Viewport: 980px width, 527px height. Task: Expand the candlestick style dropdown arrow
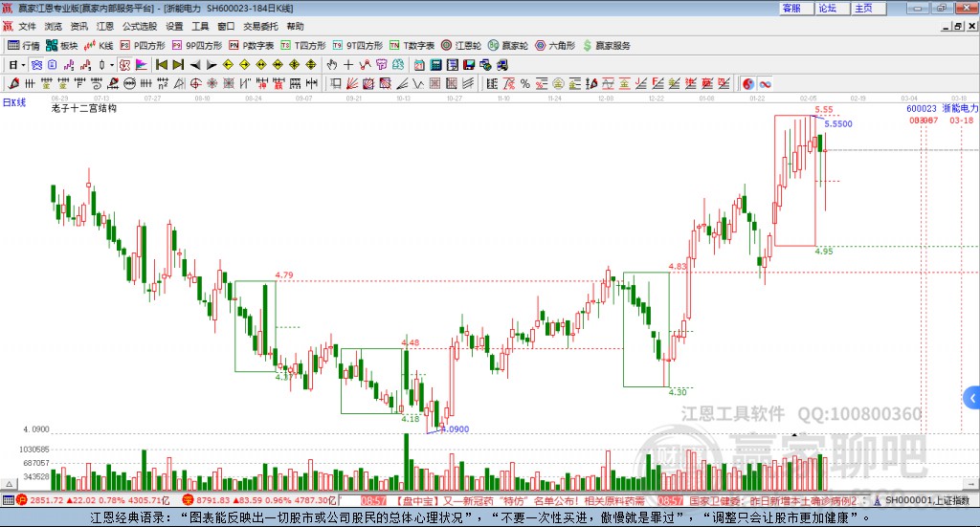click(x=111, y=65)
